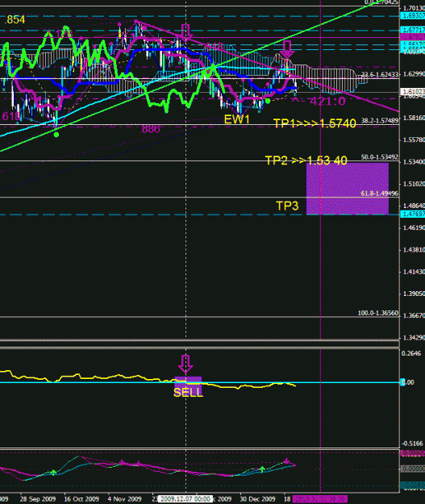Select the purple 886 harmonic ratio label
Screen dimensions: 425x504
(151, 129)
